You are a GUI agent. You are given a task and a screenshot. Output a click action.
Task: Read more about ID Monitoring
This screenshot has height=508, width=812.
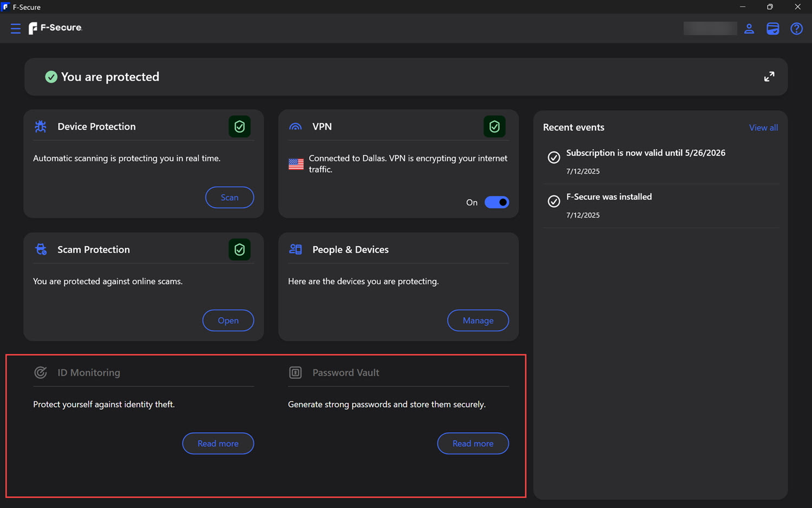click(x=218, y=444)
